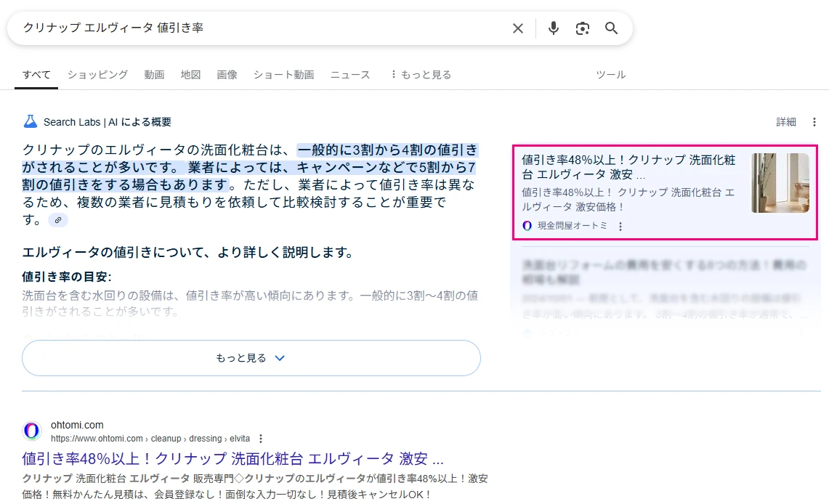Open the ニュース tab
The width and height of the screenshot is (829, 504).
(x=350, y=75)
